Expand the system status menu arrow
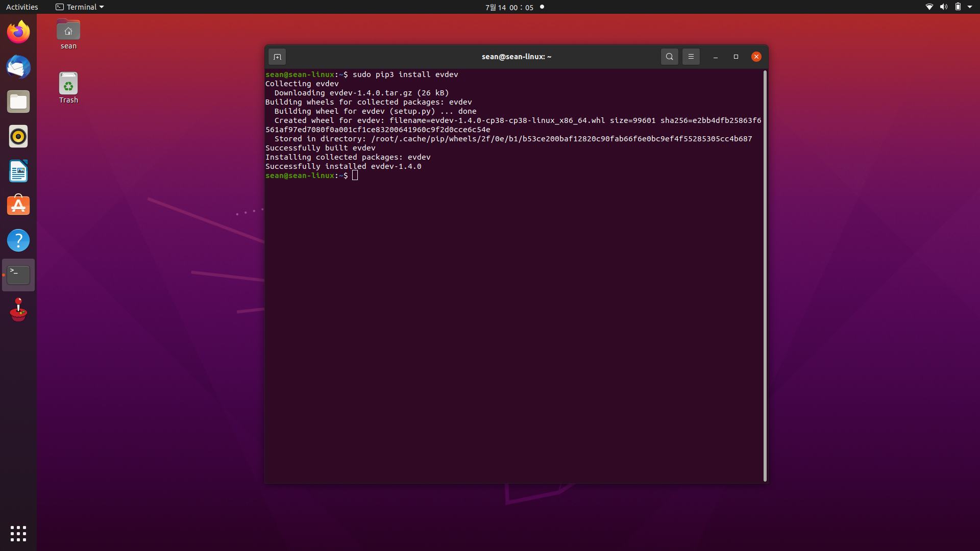 click(x=970, y=7)
